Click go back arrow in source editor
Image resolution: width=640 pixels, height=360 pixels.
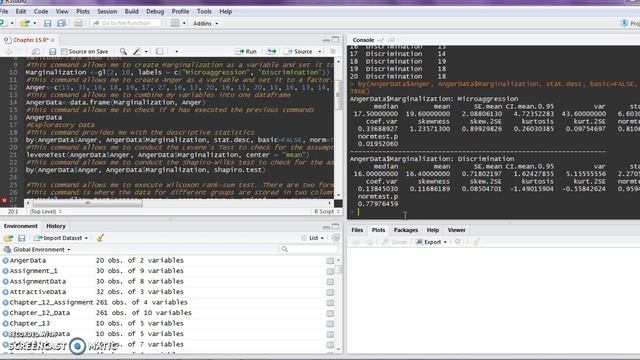click(9, 51)
